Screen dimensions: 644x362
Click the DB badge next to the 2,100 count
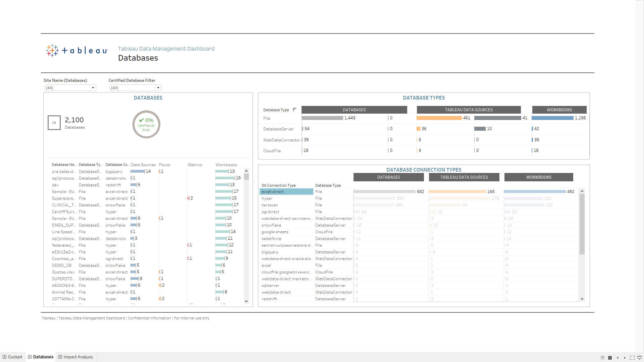coord(54,123)
